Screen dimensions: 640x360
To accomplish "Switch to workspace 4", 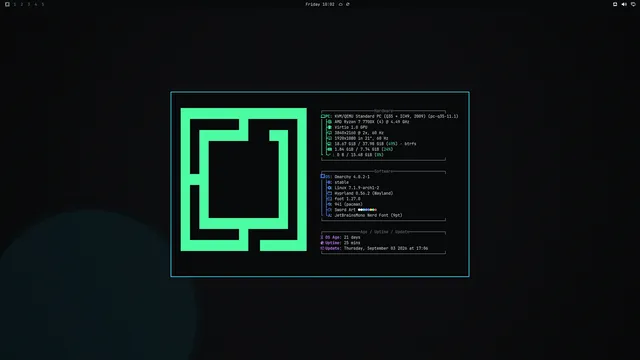I will (36, 4).
